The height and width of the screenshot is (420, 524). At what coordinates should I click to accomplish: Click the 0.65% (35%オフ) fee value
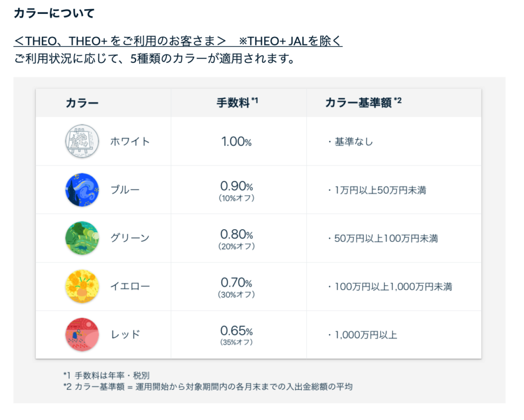click(x=236, y=336)
